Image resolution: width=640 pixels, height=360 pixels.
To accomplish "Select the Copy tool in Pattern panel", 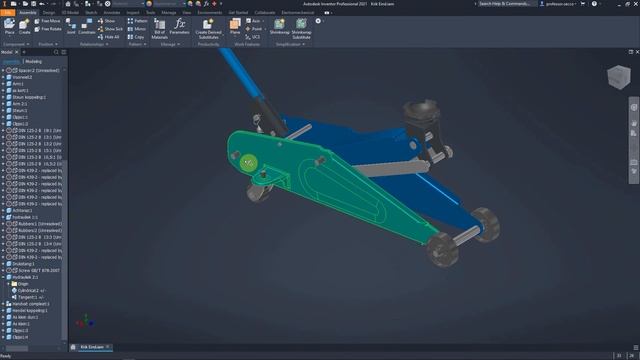I will 136,37.
